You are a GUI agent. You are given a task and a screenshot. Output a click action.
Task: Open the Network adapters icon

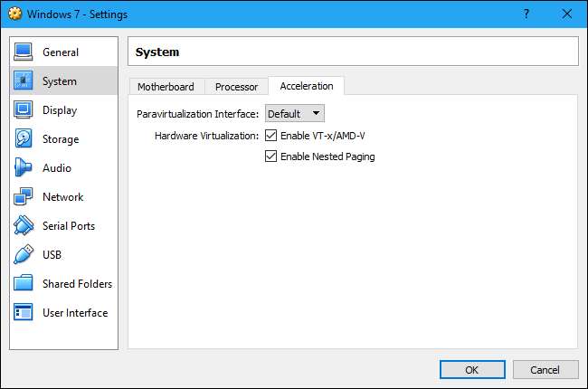(24, 197)
